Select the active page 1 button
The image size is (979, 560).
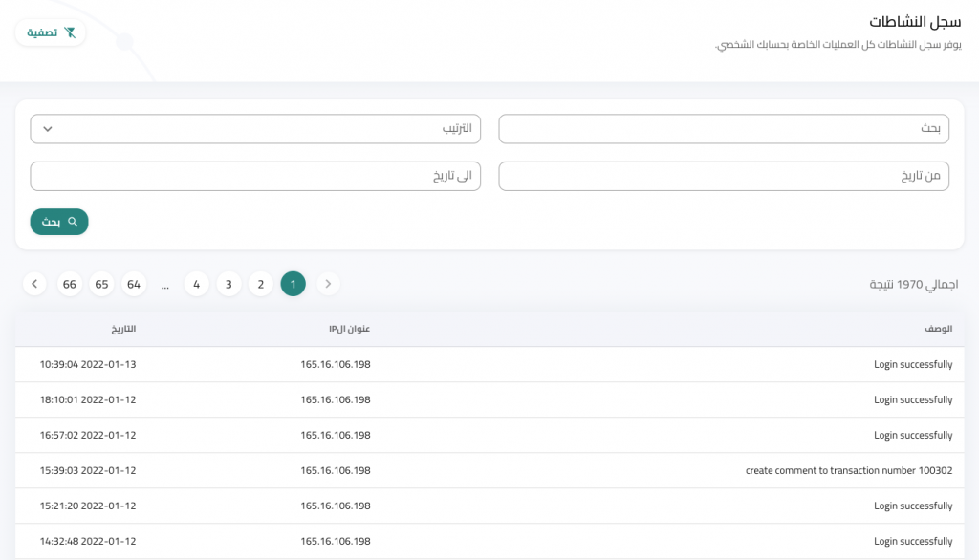click(293, 284)
